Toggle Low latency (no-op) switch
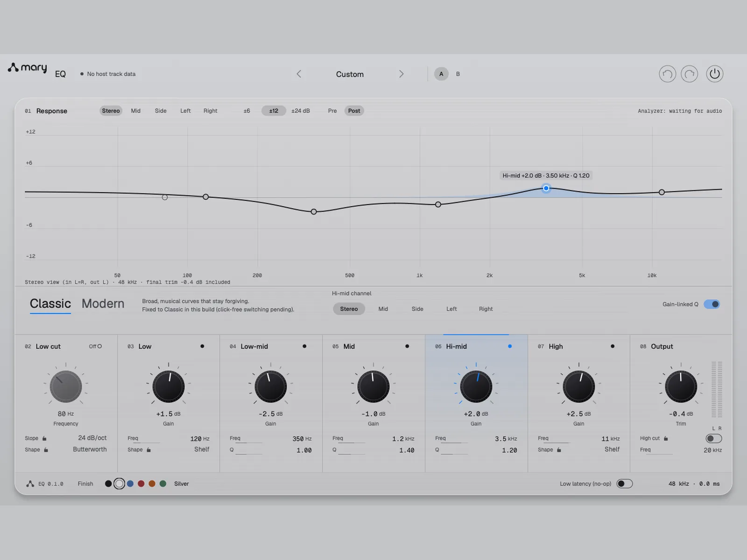Viewport: 747px width, 560px height. (x=625, y=484)
